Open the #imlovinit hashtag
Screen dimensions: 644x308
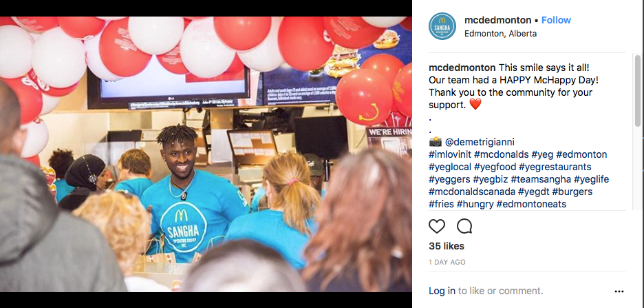click(450, 154)
